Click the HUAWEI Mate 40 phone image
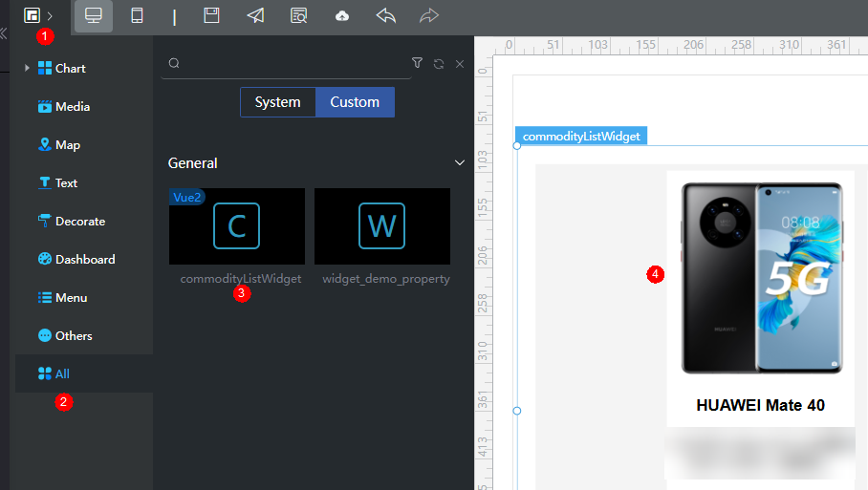Image resolution: width=868 pixels, height=490 pixels. click(761, 278)
